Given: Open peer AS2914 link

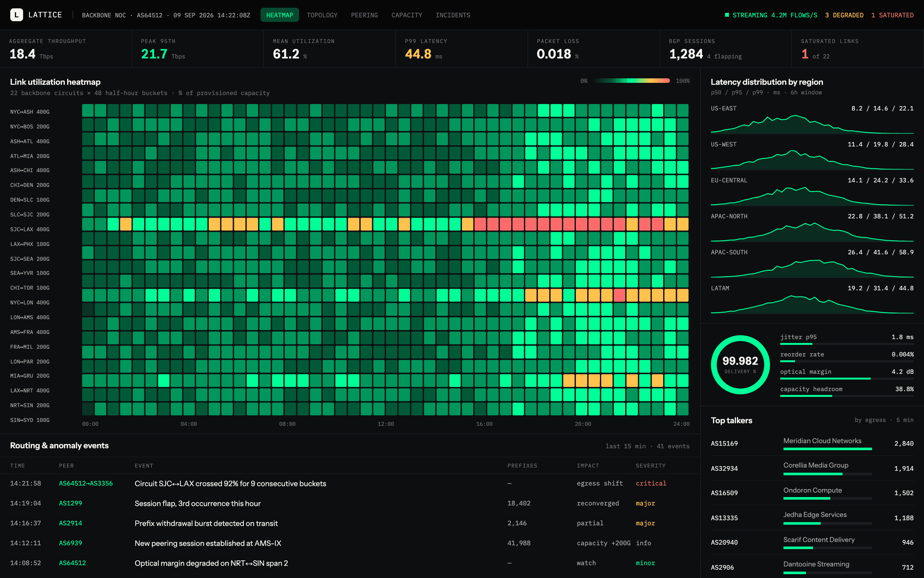Looking at the screenshot, I should 70,523.
